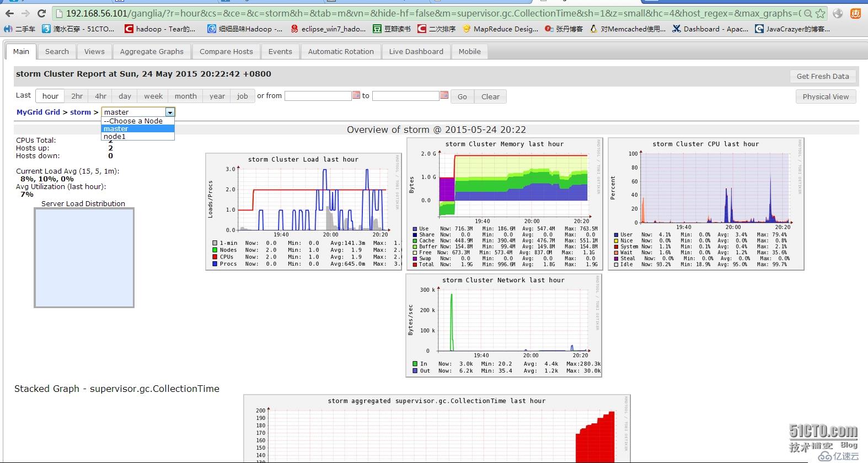Open the 对Memcached使用 bookmark
This screenshot has width=868, height=463.
(x=628, y=29)
